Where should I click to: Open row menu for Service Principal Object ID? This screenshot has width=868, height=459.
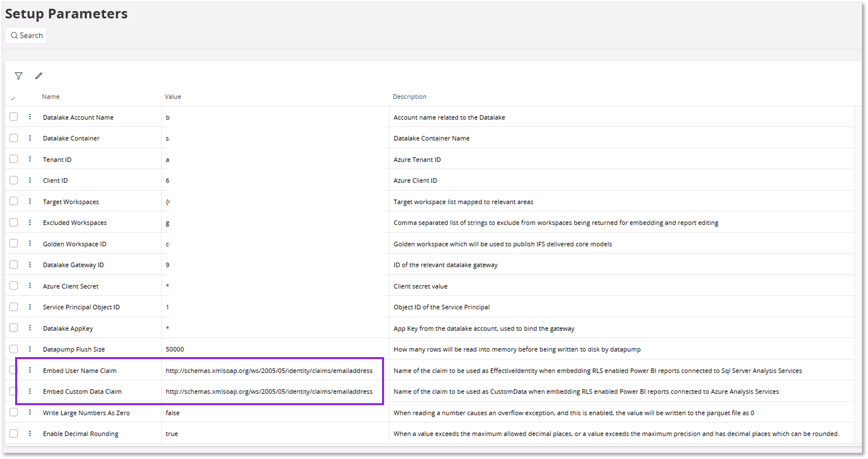30,307
